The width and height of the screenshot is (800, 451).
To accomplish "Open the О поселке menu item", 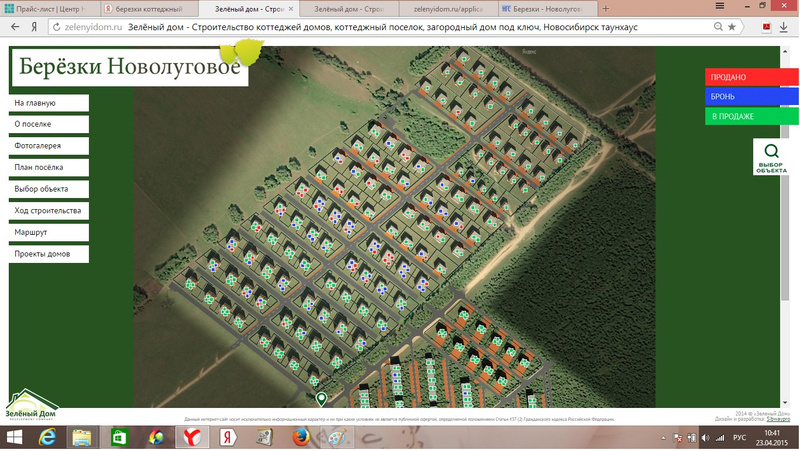I will pos(49,124).
